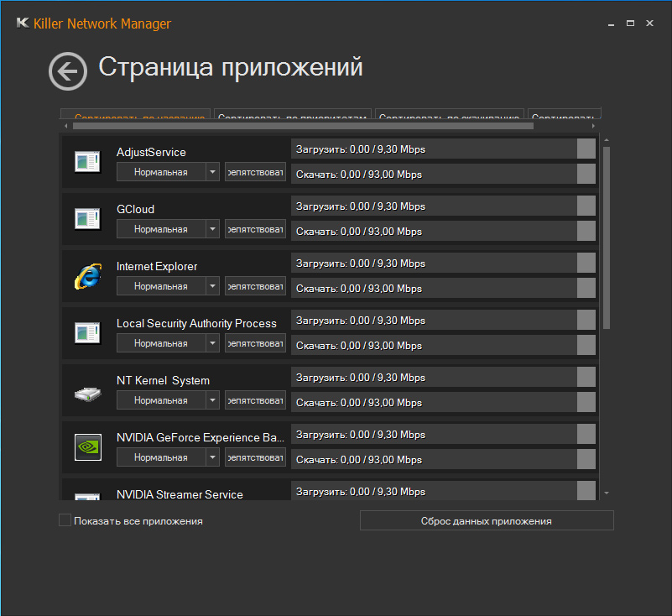Click the down arrow of the app list scrollbar
This screenshot has width=672, height=616.
(x=607, y=493)
